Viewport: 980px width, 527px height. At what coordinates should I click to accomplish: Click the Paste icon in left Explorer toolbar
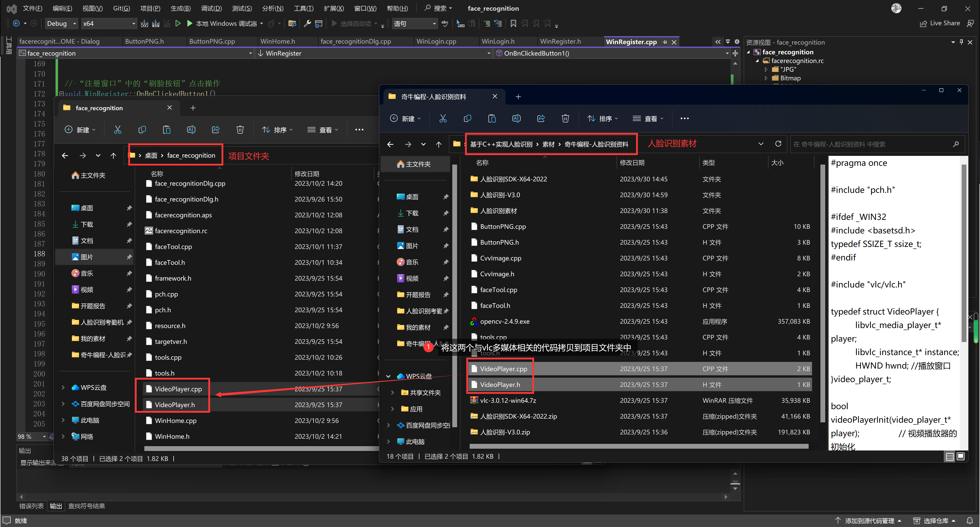pyautogui.click(x=167, y=130)
